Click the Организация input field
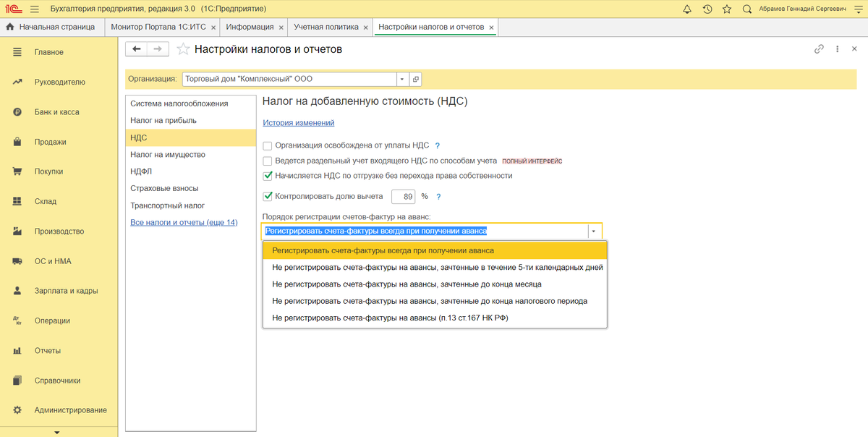 [x=289, y=79]
